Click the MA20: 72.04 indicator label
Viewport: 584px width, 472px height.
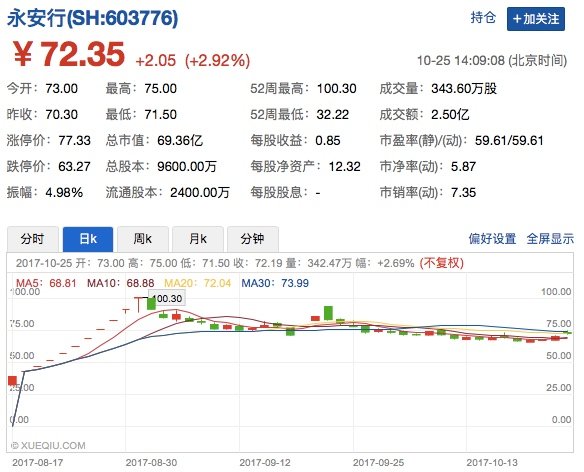tap(198, 283)
